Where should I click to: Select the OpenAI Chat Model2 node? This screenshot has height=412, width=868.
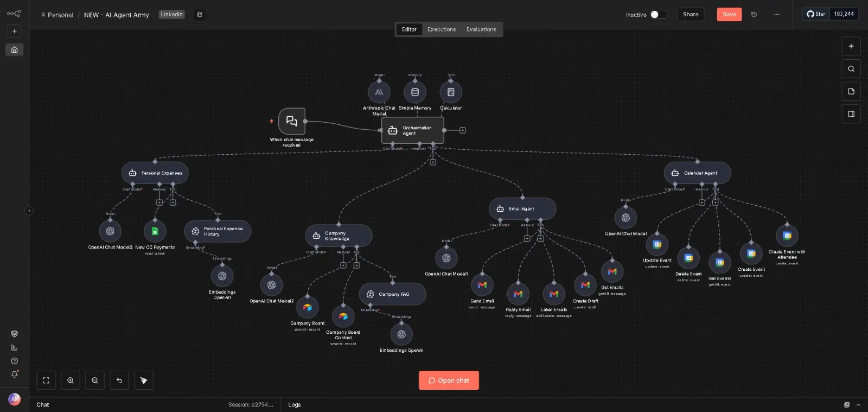[272, 285]
